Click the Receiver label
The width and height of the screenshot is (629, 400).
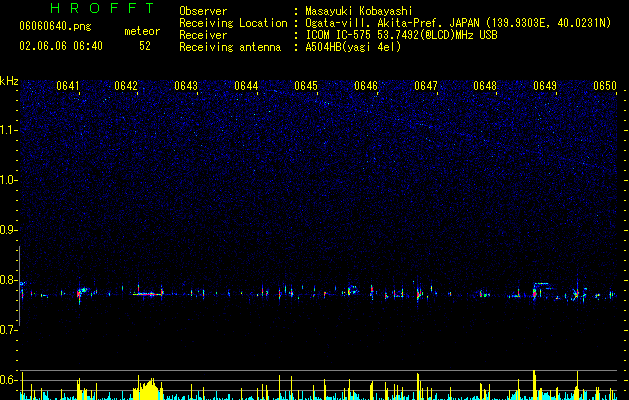pyautogui.click(x=203, y=35)
